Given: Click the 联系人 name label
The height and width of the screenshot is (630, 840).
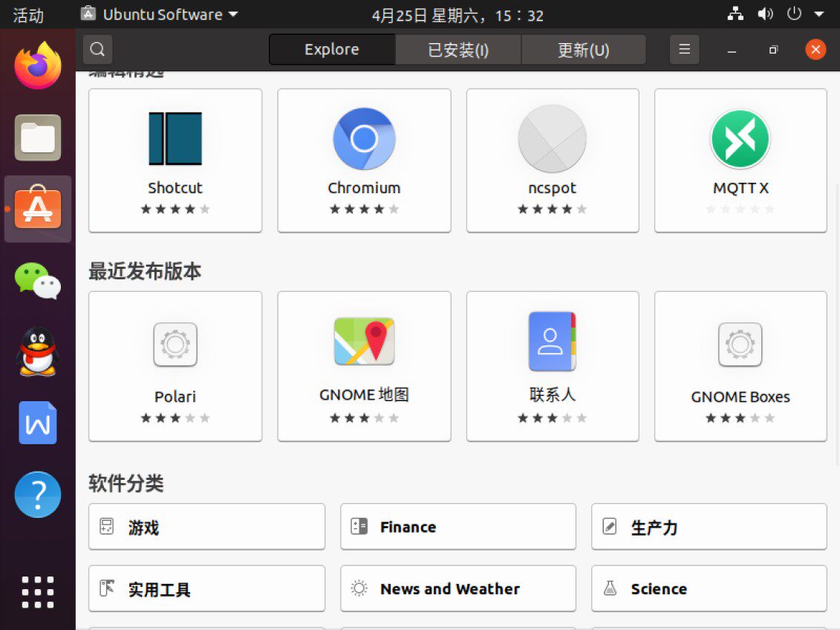Looking at the screenshot, I should click(x=553, y=394).
